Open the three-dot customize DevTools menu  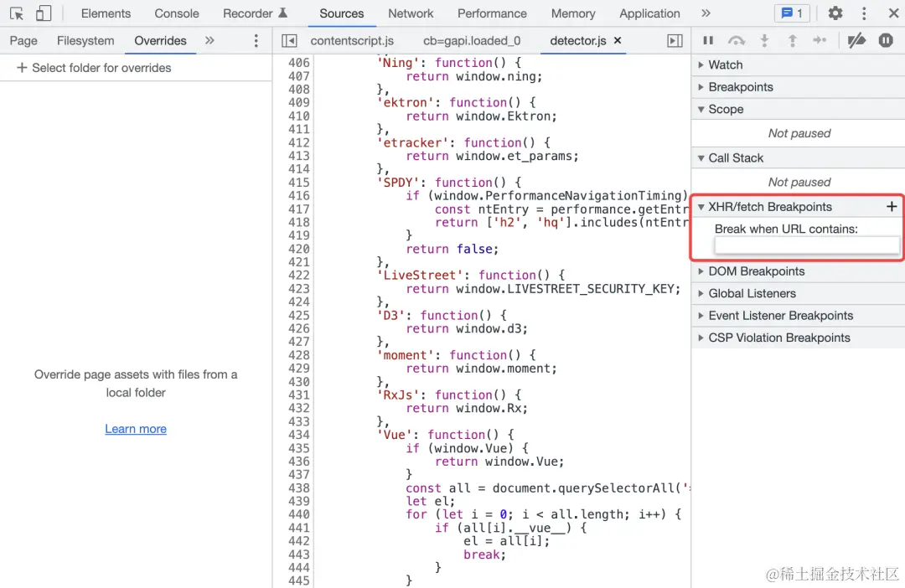point(864,13)
